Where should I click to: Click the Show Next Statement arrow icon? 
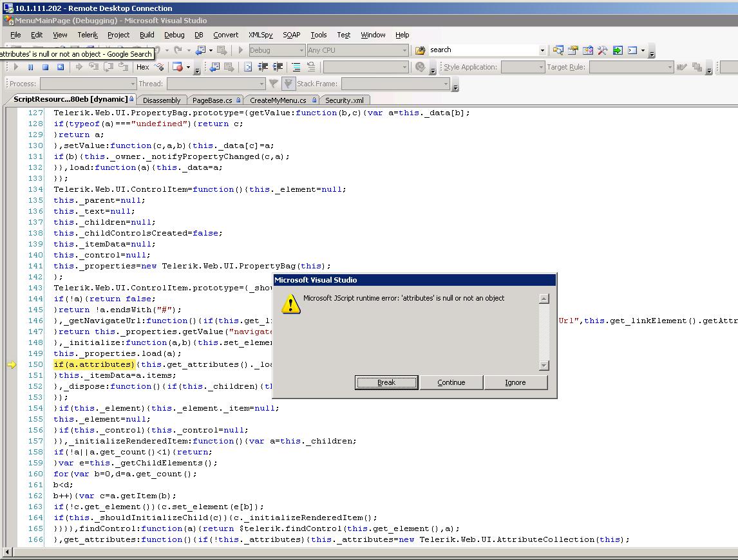pyautogui.click(x=79, y=68)
